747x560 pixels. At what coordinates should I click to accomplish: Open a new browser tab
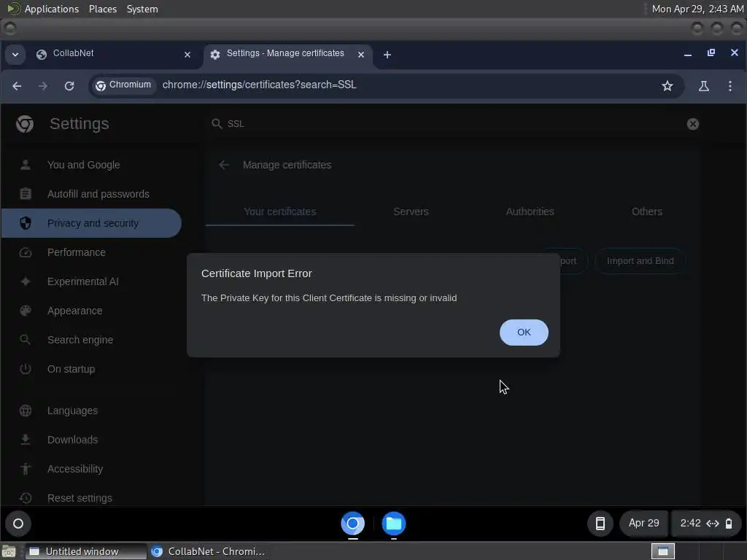coord(387,55)
